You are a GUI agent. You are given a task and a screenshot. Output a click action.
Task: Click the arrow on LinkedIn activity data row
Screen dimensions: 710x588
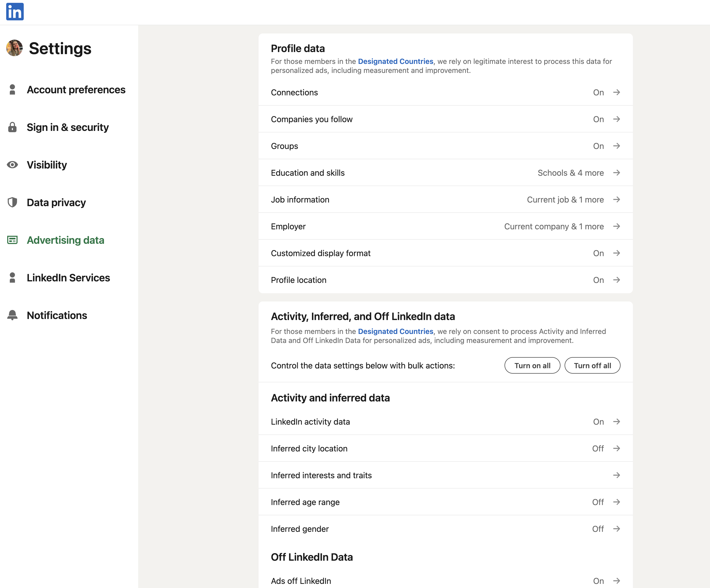616,422
